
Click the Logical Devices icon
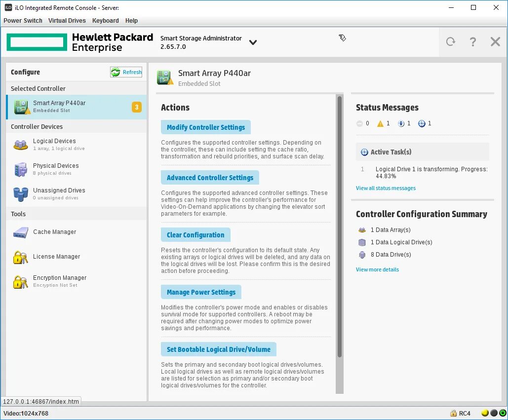[x=20, y=145]
